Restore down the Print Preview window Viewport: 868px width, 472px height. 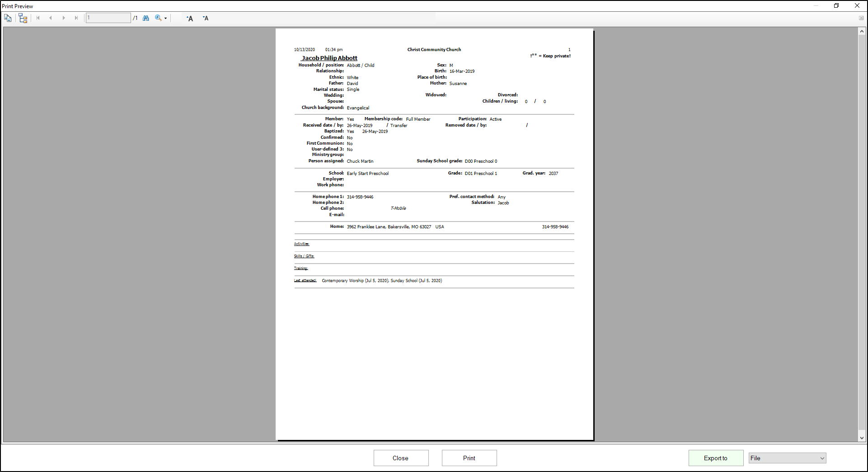836,6
